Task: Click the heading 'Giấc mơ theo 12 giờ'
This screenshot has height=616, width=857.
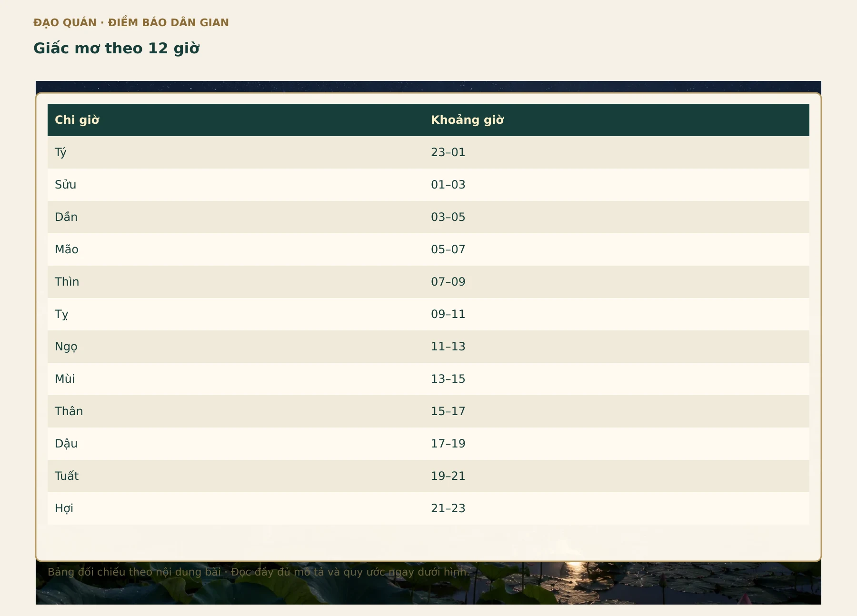Action: point(117,49)
